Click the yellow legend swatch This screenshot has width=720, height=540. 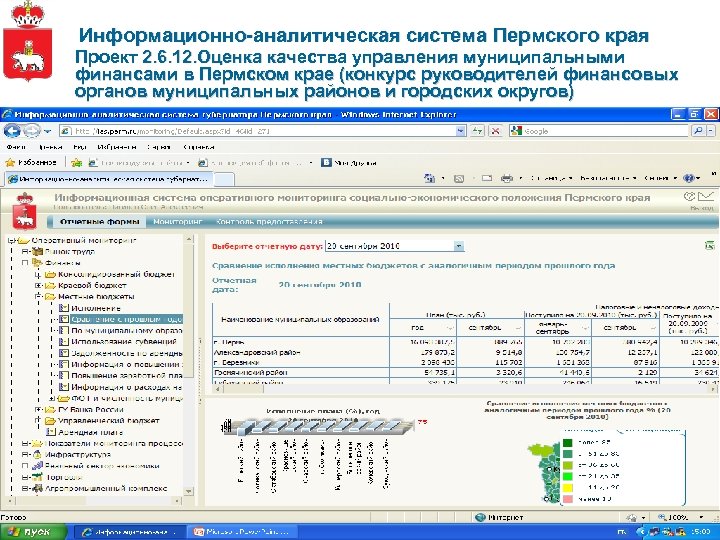tap(568, 487)
